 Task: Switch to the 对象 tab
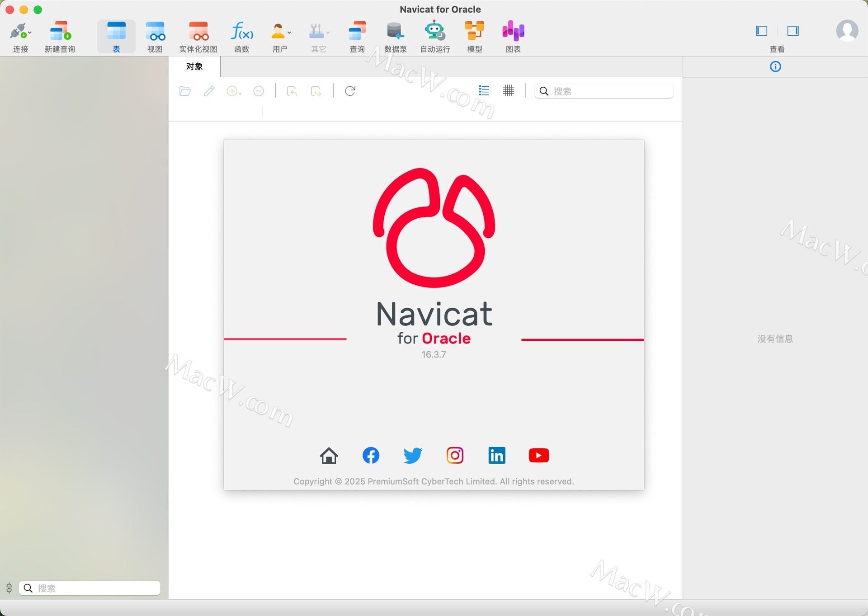coord(194,66)
